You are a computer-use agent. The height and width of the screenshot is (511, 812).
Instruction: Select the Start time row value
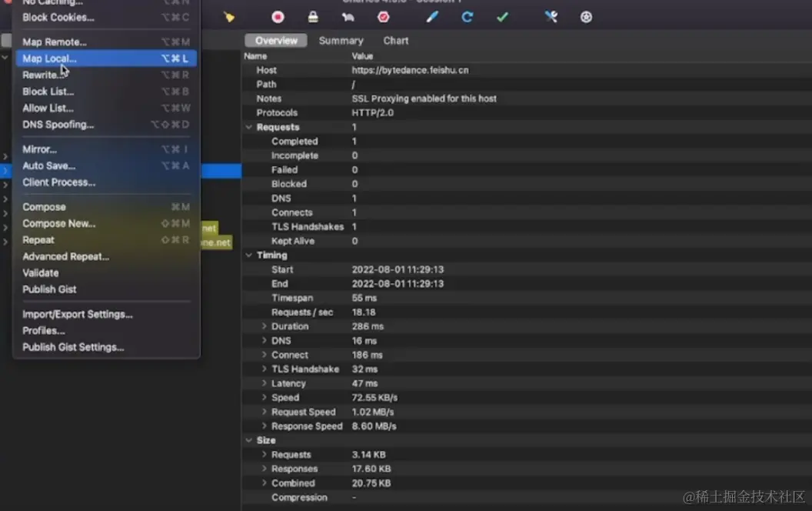click(x=398, y=269)
